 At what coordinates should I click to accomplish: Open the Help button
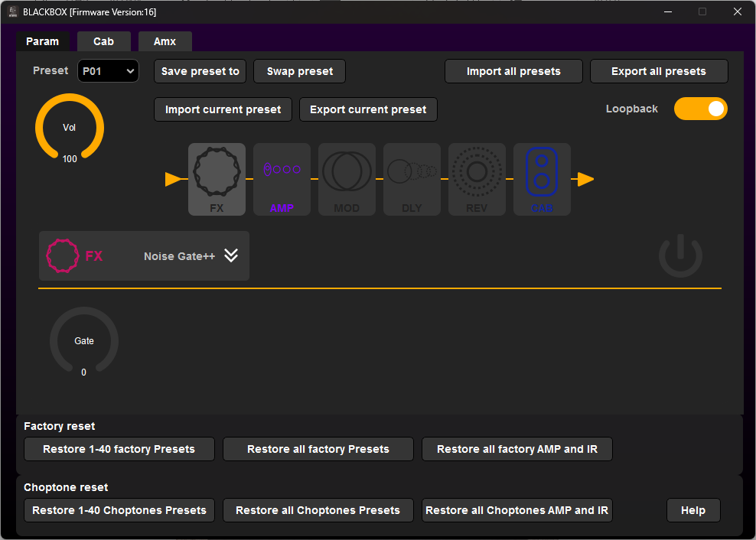pyautogui.click(x=693, y=510)
